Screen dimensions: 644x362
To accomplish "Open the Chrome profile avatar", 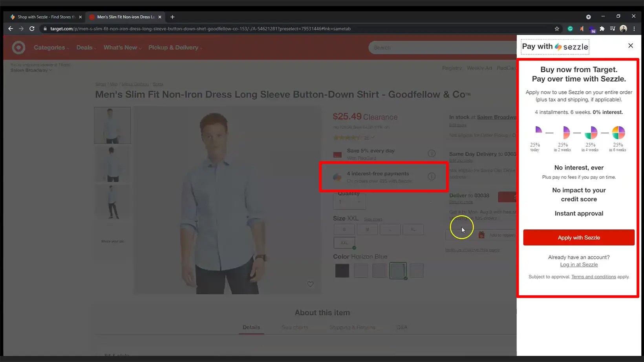I will (623, 29).
